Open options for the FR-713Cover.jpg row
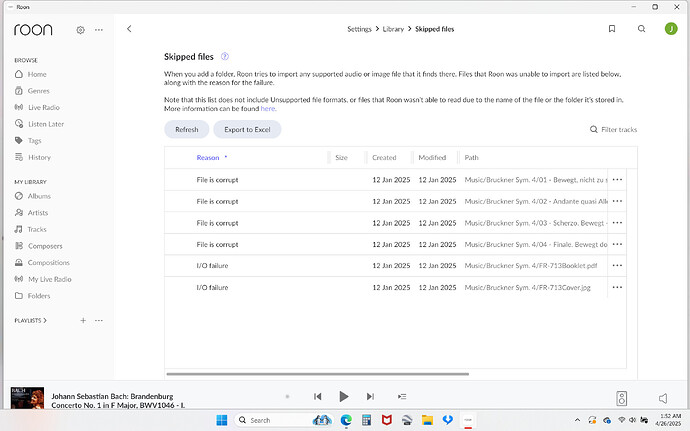This screenshot has width=690, height=431. click(617, 287)
